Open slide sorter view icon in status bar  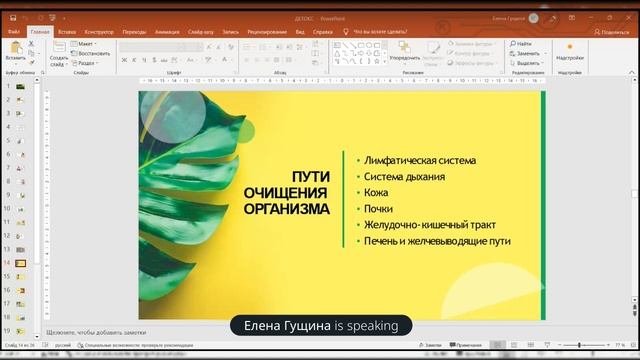tap(514, 345)
